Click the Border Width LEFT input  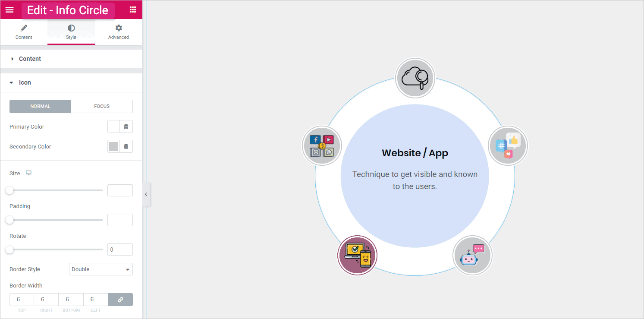95,300
